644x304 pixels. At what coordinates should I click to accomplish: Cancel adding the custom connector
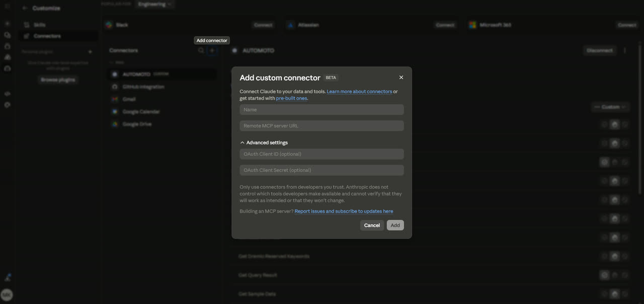(372, 225)
